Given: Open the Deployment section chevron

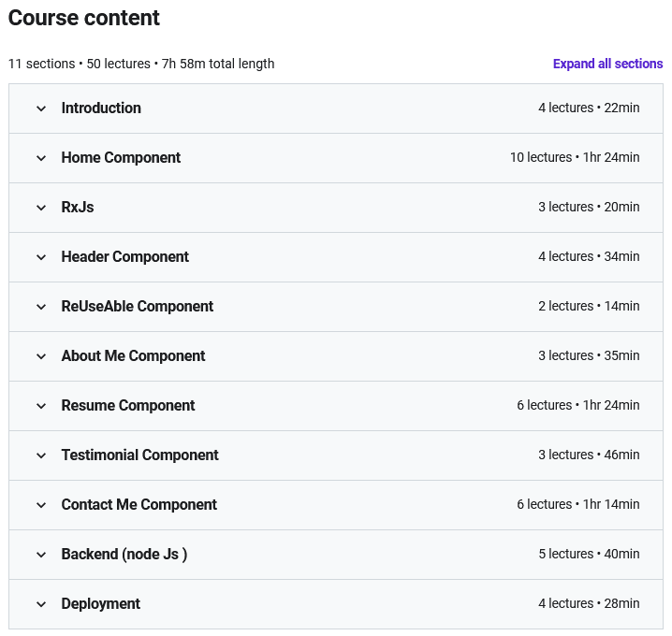Looking at the screenshot, I should [x=41, y=604].
